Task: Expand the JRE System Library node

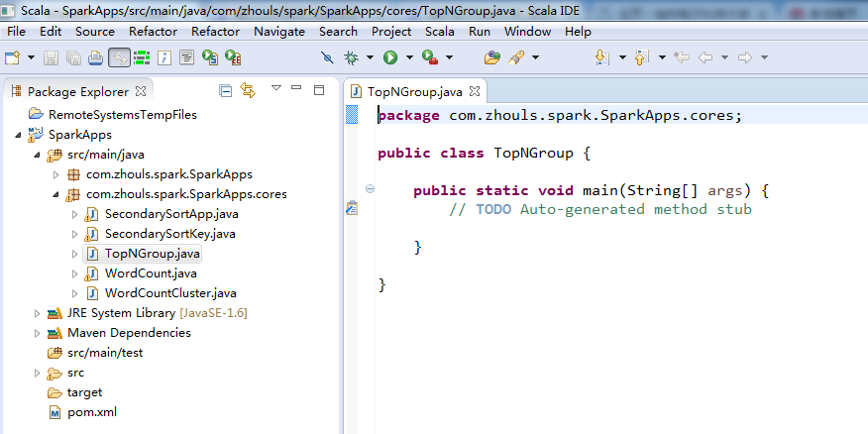Action: pyautogui.click(x=37, y=313)
